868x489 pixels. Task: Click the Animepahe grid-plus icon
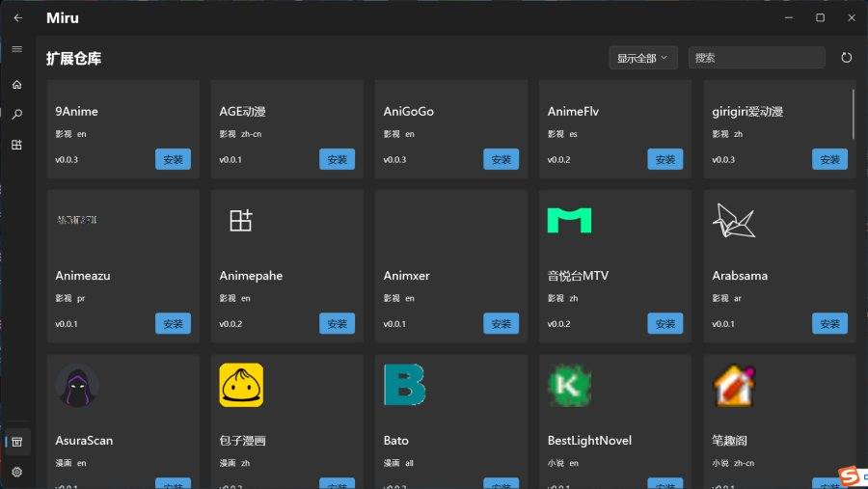click(241, 221)
